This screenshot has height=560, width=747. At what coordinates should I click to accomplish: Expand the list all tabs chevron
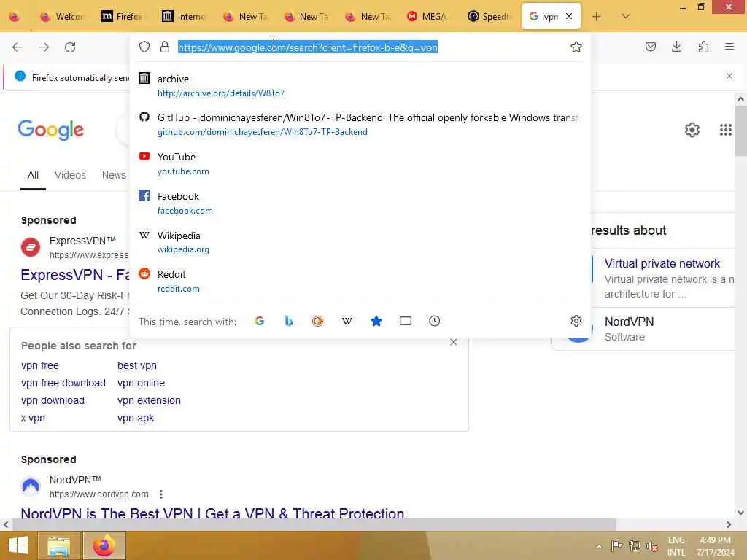[x=626, y=16]
